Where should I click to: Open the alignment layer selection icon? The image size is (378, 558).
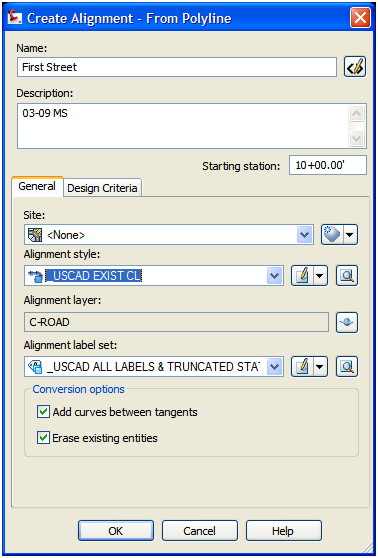tap(347, 322)
